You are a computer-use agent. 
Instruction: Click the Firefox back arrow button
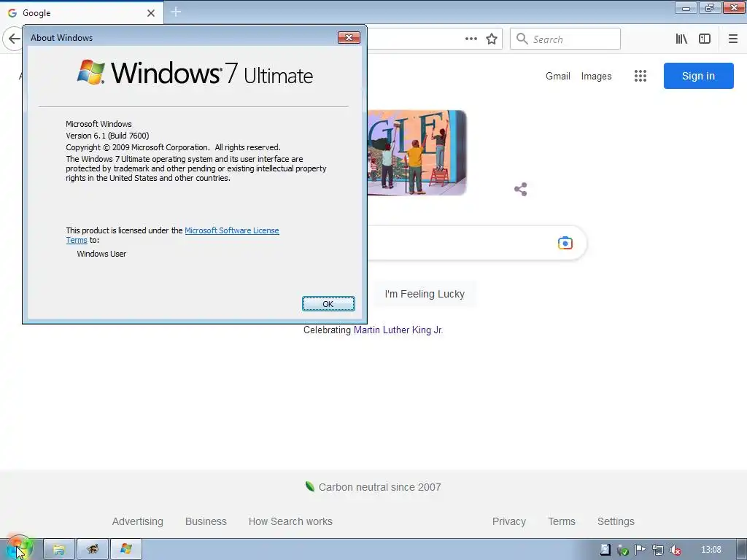(14, 39)
